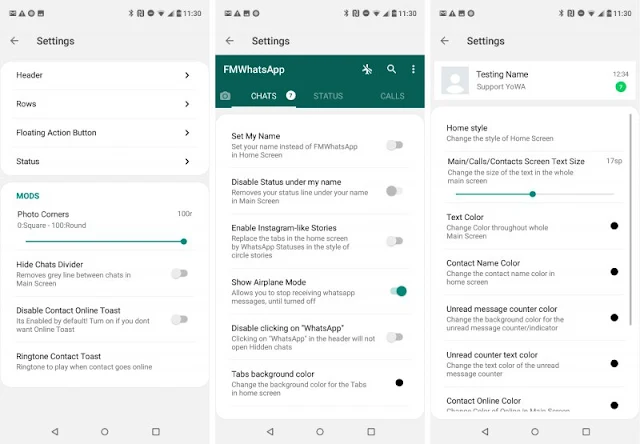Open the Status settings row label
Viewport: 640px width, 444px height.
(28, 162)
